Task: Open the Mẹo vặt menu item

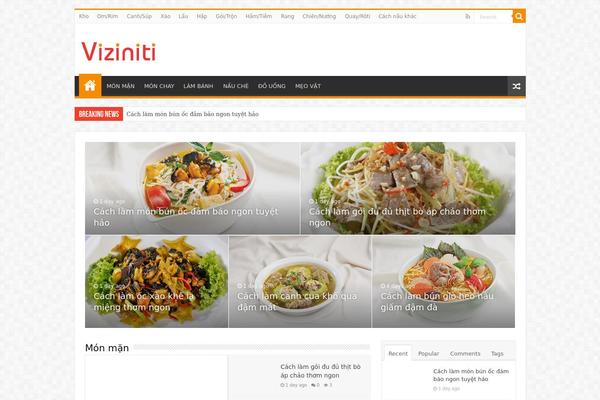Action: coord(308,86)
